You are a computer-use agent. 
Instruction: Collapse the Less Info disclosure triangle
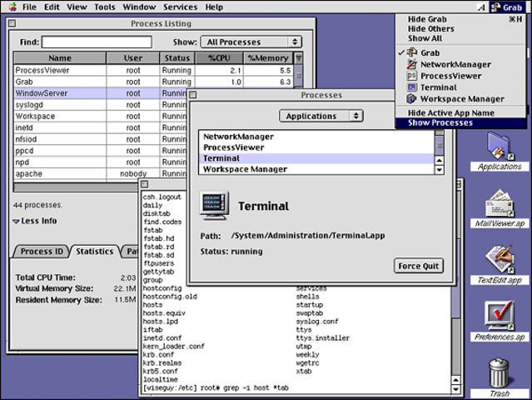[x=16, y=222]
